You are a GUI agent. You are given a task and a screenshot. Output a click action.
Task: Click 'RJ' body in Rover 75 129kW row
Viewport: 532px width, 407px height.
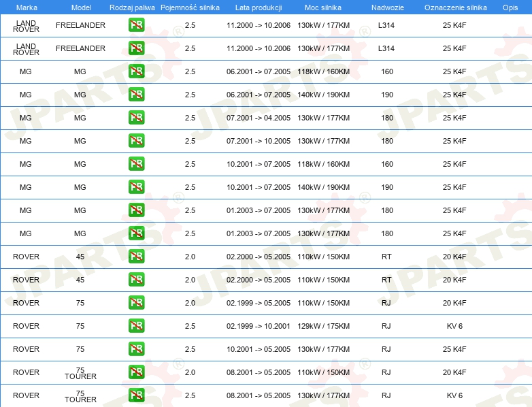[386, 326]
